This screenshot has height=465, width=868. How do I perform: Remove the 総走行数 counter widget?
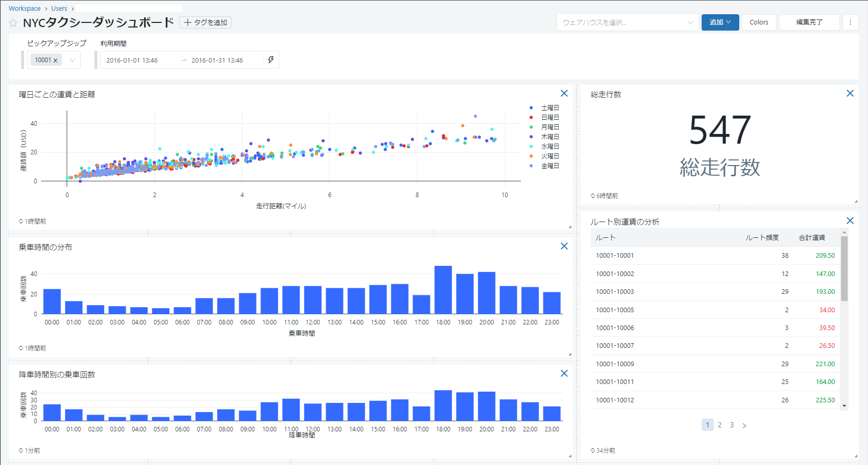(x=850, y=93)
